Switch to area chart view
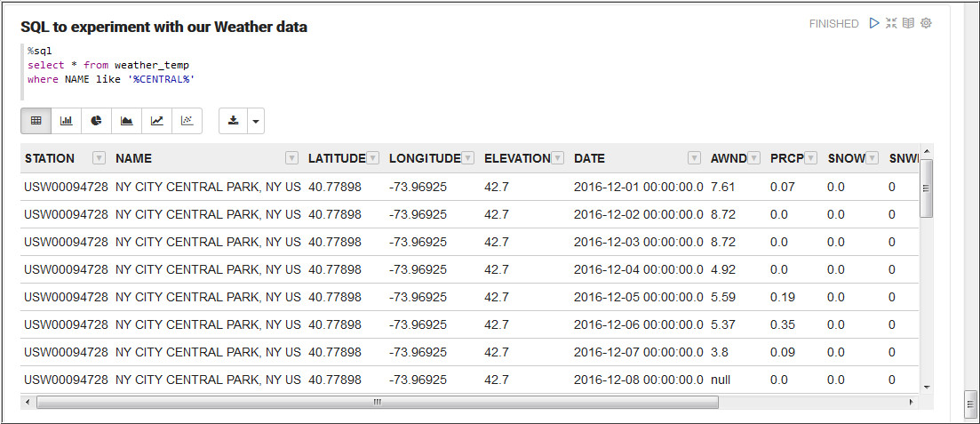This screenshot has height=424, width=980. click(x=126, y=121)
